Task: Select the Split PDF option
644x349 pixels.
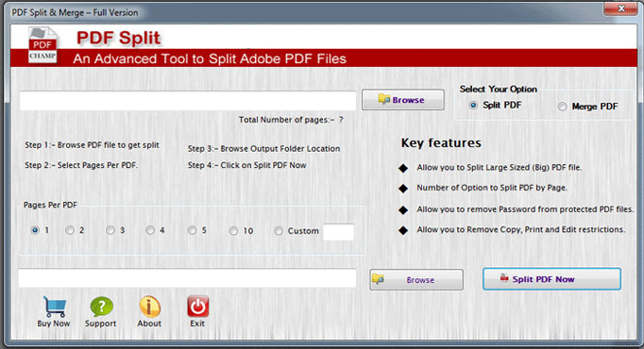Action: 473,106
